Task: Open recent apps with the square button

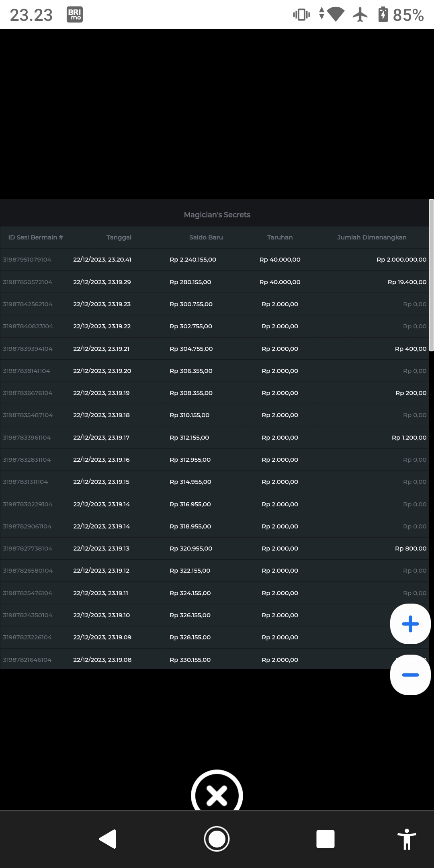Action: [325, 839]
